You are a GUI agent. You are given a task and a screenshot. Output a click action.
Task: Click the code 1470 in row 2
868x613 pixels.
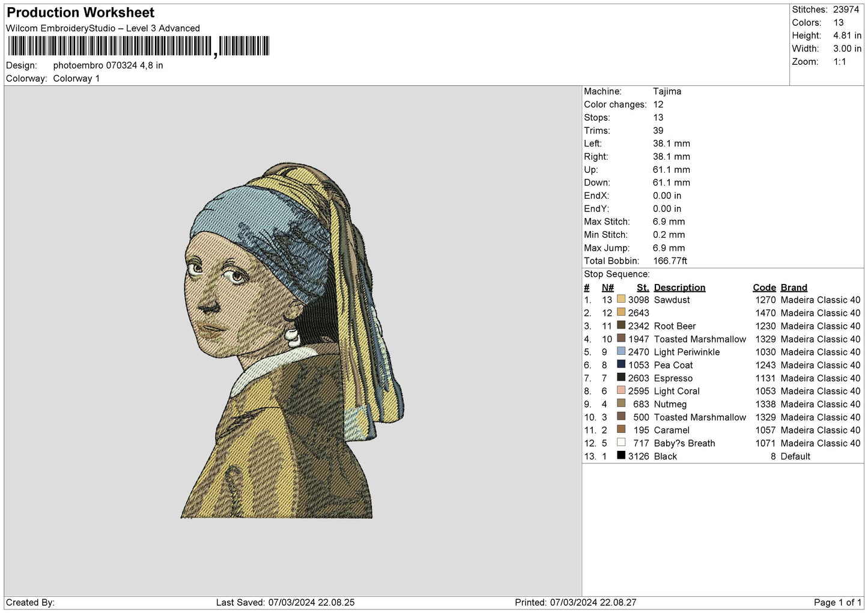coord(765,313)
